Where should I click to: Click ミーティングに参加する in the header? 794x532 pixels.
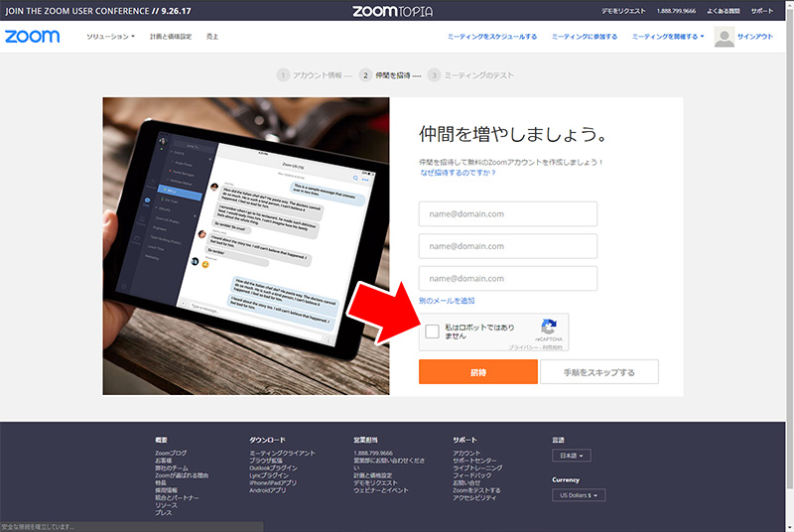tap(584, 37)
